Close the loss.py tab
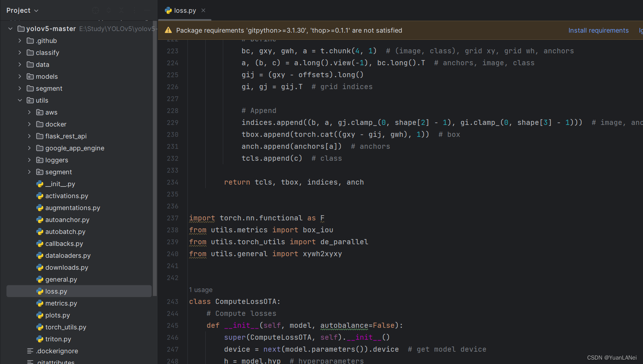 tap(203, 10)
